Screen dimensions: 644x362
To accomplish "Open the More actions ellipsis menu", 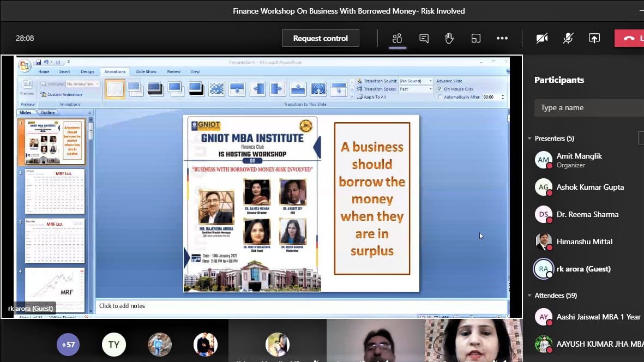I will coord(502,38).
